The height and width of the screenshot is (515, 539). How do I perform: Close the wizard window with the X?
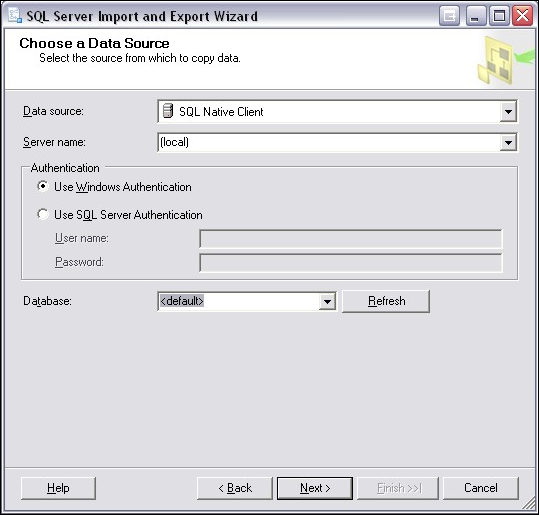[522, 16]
